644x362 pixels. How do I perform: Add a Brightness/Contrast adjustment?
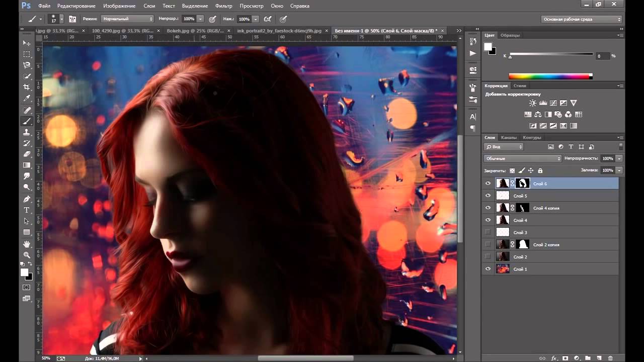pos(533,103)
